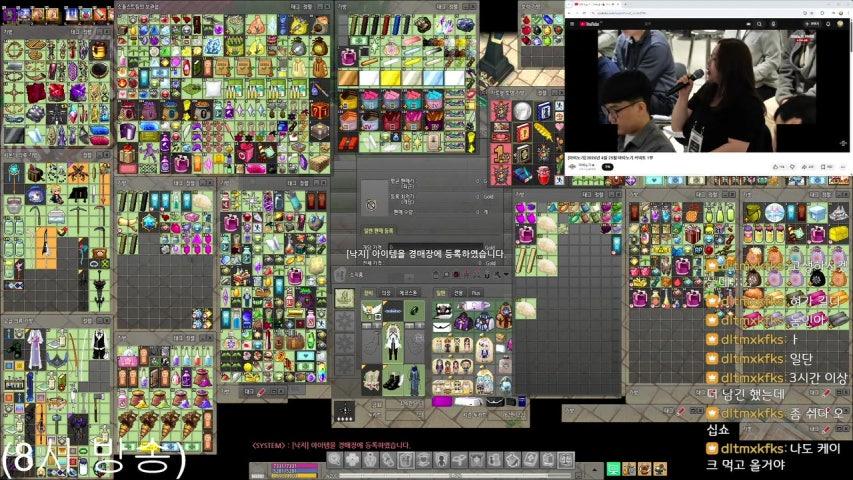This screenshot has width=853, height=480.
Task: Click the YouTube Save button
Action: (x=826, y=167)
